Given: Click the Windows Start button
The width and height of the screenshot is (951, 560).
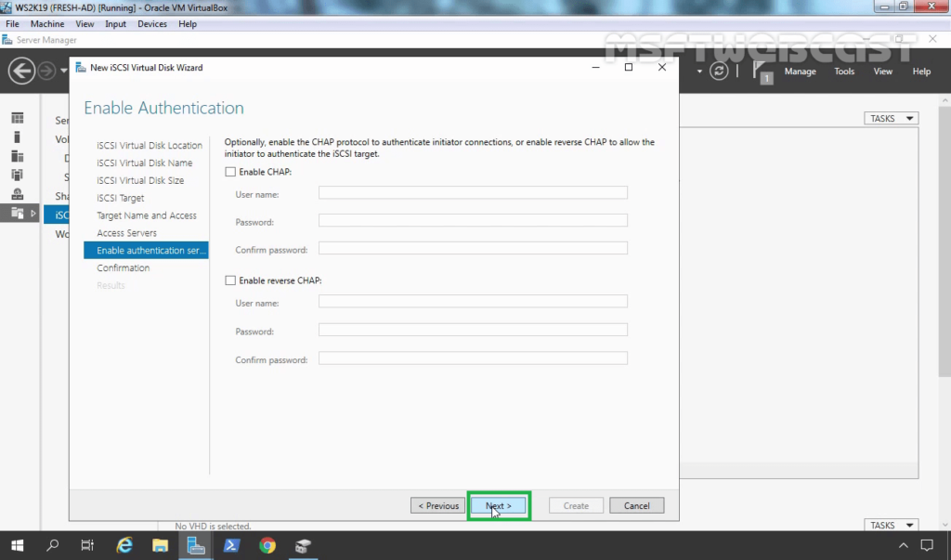Looking at the screenshot, I should click(18, 545).
